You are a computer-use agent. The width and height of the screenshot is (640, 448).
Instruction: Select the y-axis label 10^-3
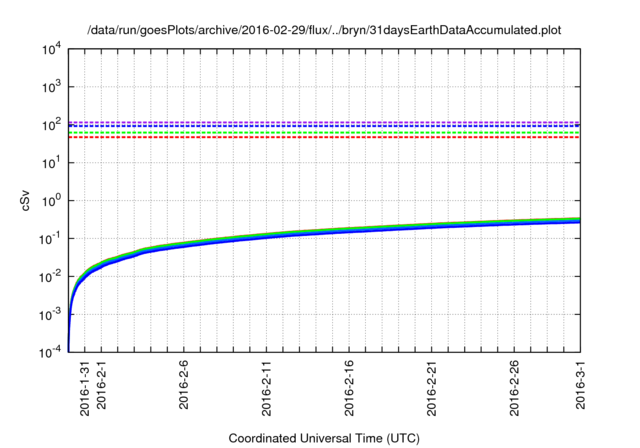click(51, 315)
